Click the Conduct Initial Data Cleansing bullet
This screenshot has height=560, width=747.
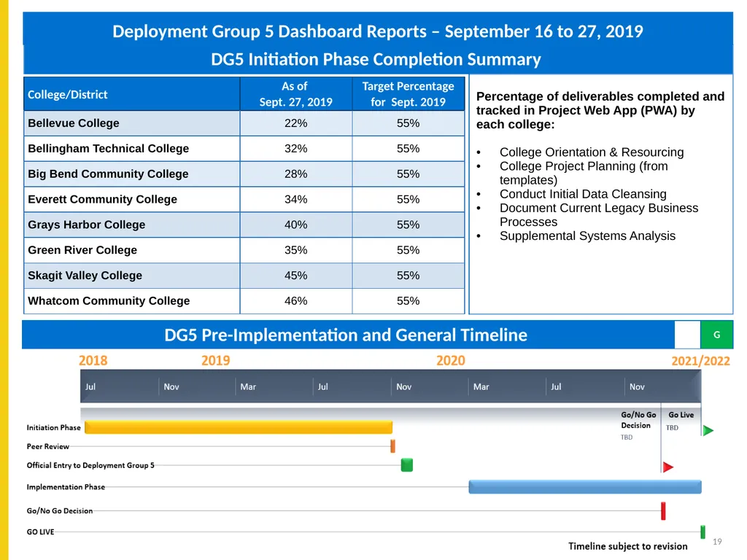[x=583, y=194]
